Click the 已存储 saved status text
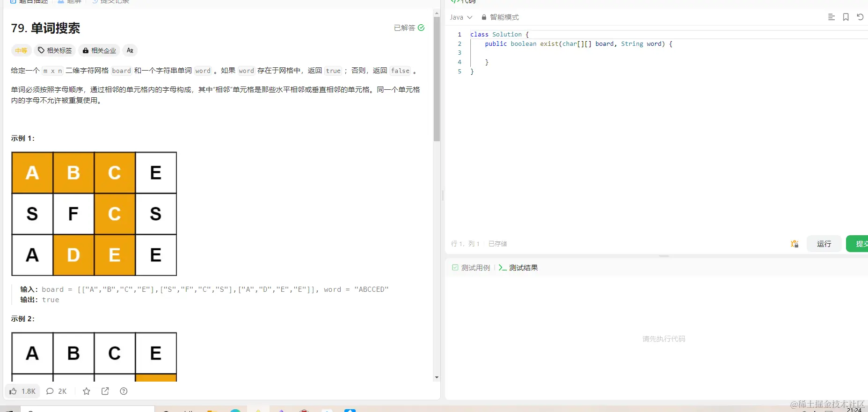 [x=498, y=244]
